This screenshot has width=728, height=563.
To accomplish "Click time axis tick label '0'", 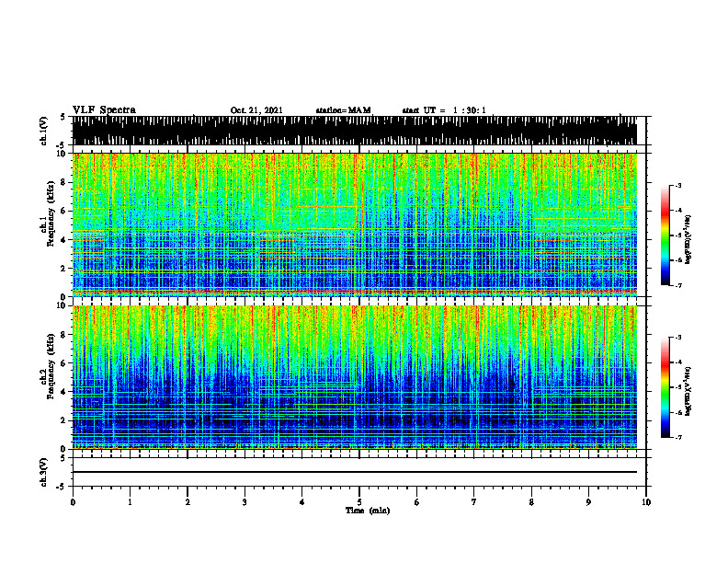I will pyautogui.click(x=73, y=502).
